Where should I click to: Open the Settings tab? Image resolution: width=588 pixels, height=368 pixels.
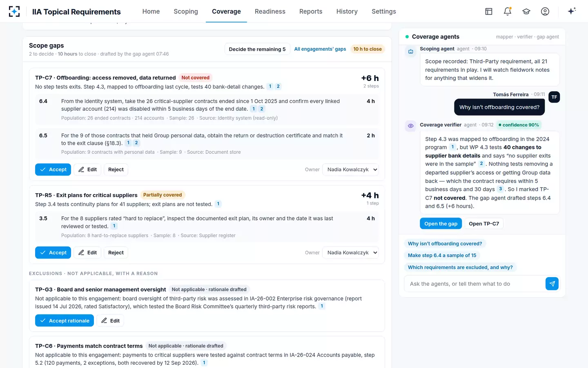(384, 11)
